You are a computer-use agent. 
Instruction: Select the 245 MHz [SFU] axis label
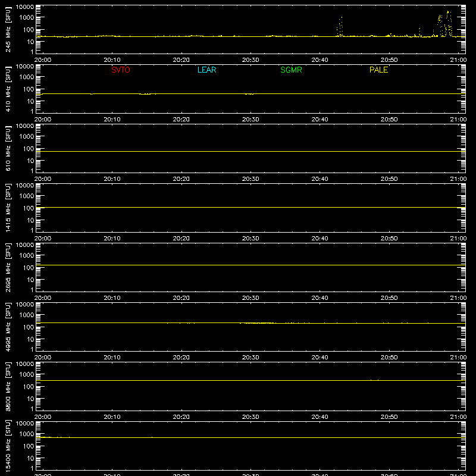(8, 29)
